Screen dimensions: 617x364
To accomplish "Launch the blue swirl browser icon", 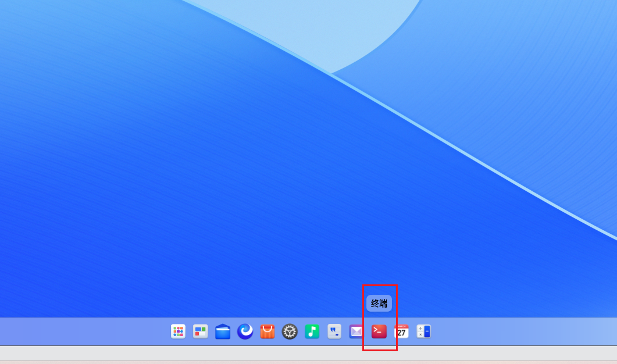I will tap(245, 331).
